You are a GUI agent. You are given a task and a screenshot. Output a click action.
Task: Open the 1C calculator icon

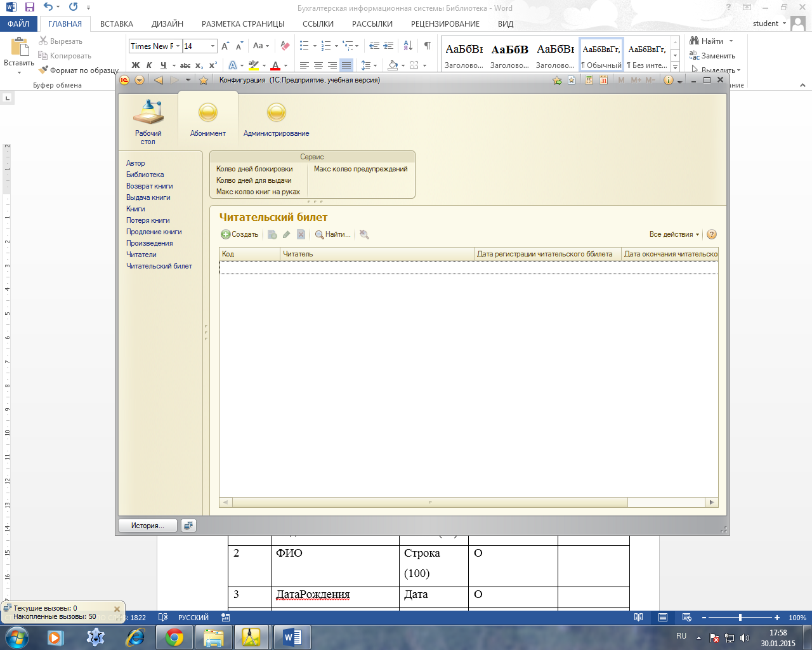point(589,80)
